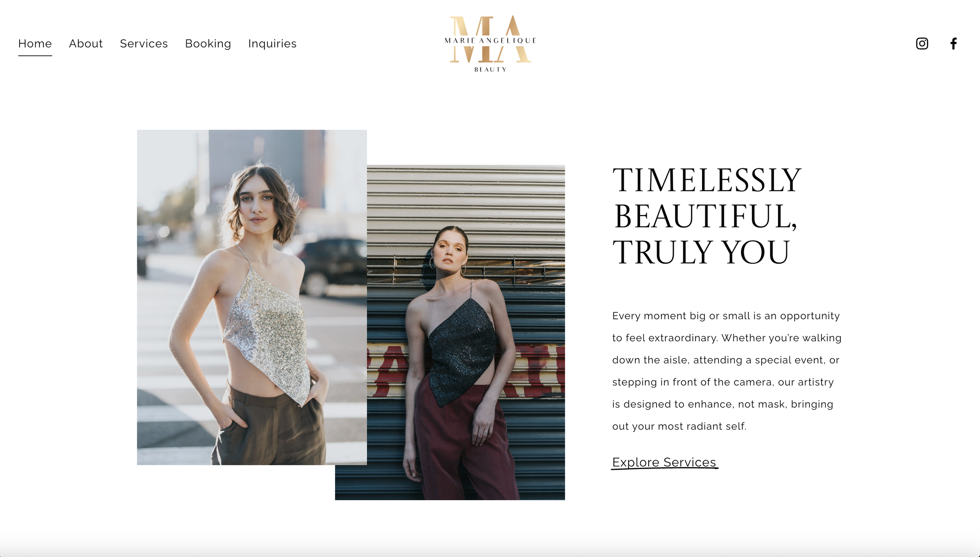The height and width of the screenshot is (557, 980).
Task: Open the About page
Action: (x=86, y=44)
